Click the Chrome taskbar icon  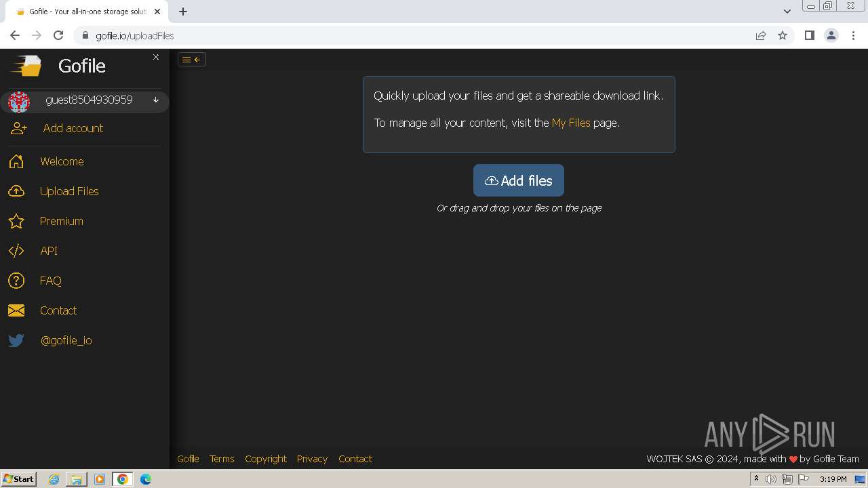tap(123, 479)
